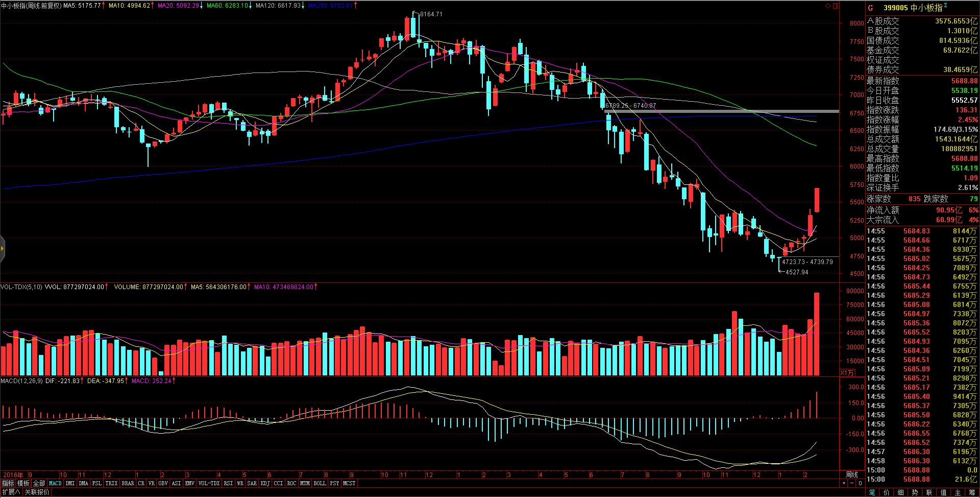Click the diamond icon above the price axis

(x=828, y=6)
